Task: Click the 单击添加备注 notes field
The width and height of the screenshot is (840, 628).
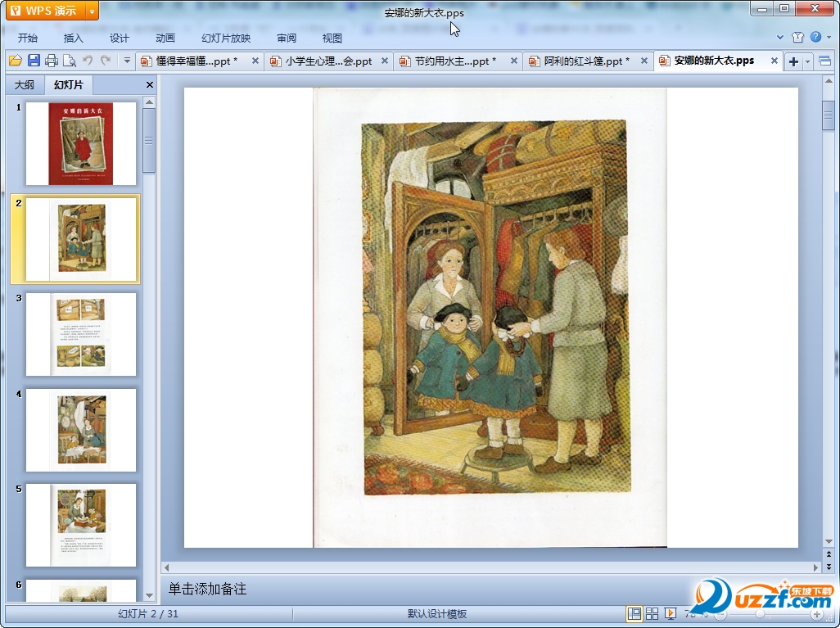Action: coord(207,589)
